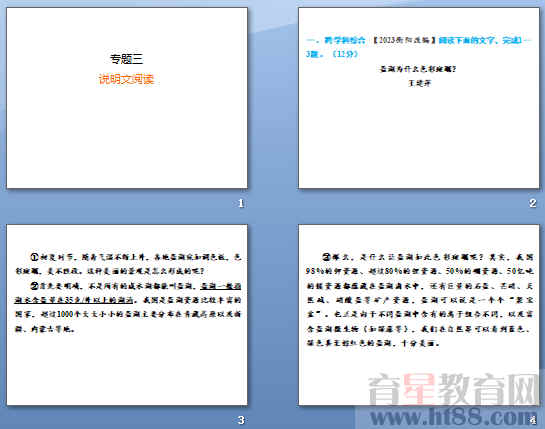545x429 pixels.
Task: Click the slide number 1 label
Action: point(241,203)
